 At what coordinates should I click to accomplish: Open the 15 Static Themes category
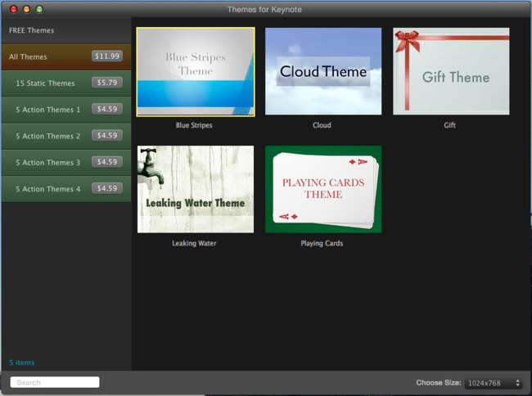coord(66,83)
